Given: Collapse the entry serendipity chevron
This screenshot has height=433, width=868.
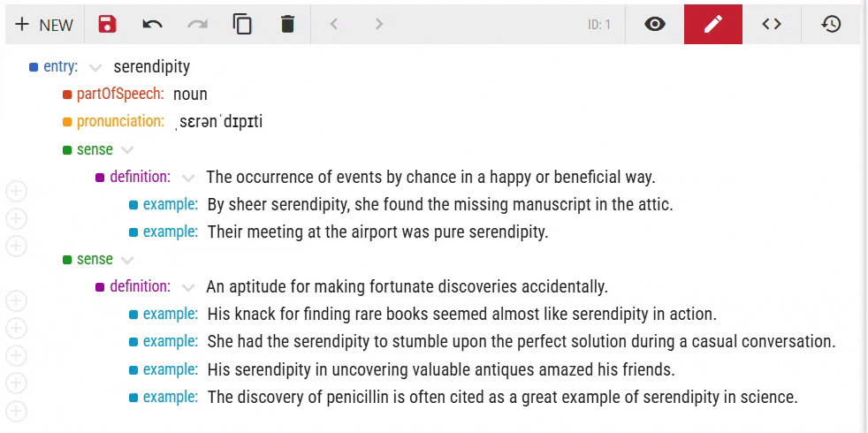Looking at the screenshot, I should (x=95, y=67).
